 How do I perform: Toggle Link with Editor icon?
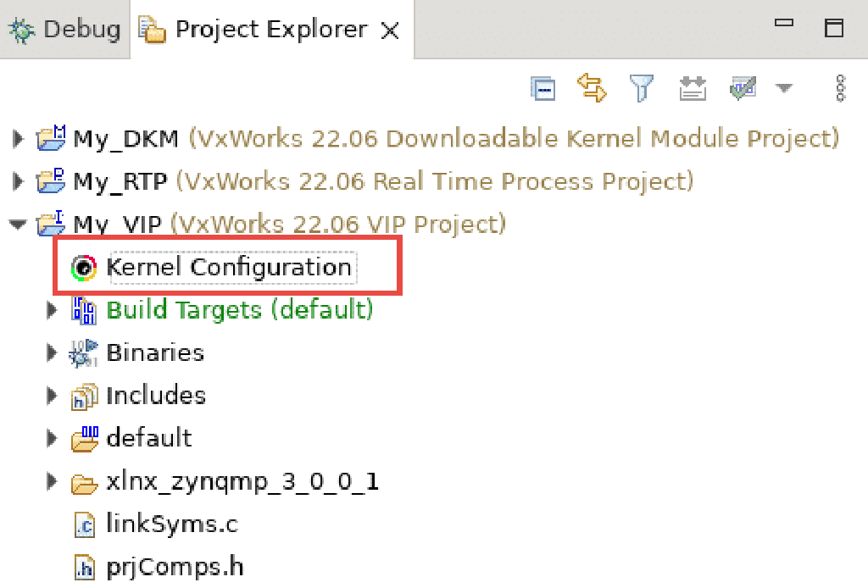click(x=592, y=87)
